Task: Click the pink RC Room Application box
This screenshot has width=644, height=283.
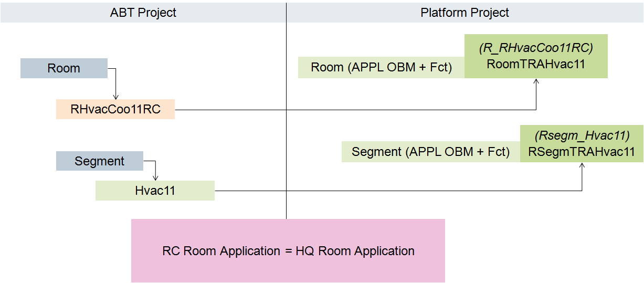Action: pyautogui.click(x=288, y=251)
